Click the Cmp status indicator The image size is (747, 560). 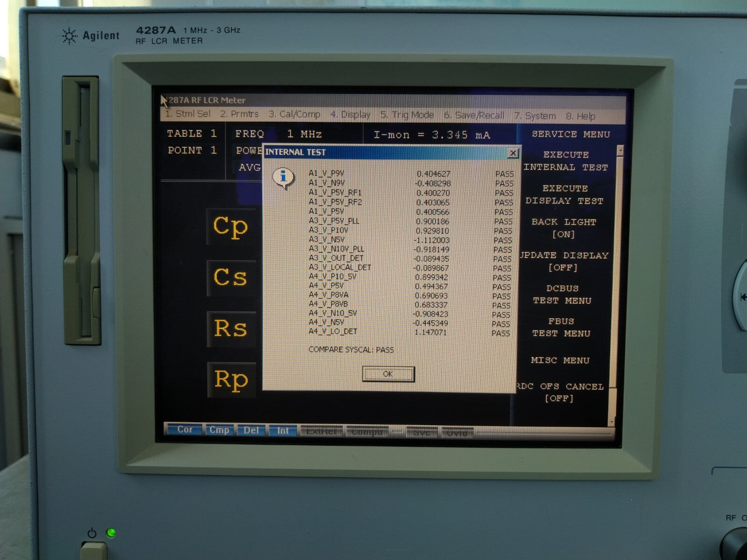point(219,430)
